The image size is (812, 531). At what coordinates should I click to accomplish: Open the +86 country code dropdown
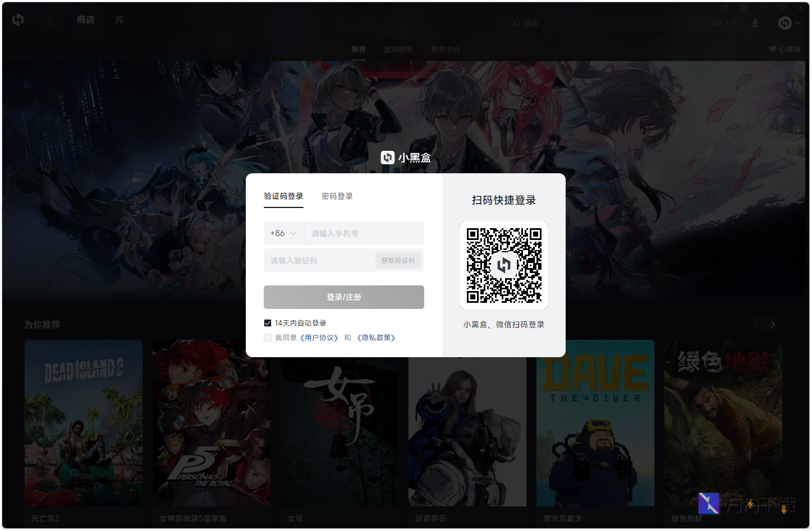click(x=284, y=233)
